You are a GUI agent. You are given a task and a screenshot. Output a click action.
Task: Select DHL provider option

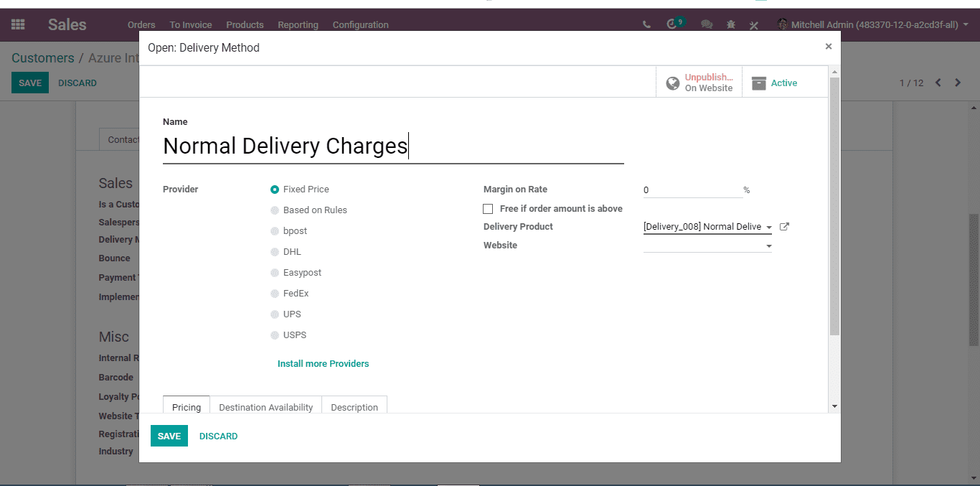[275, 252]
